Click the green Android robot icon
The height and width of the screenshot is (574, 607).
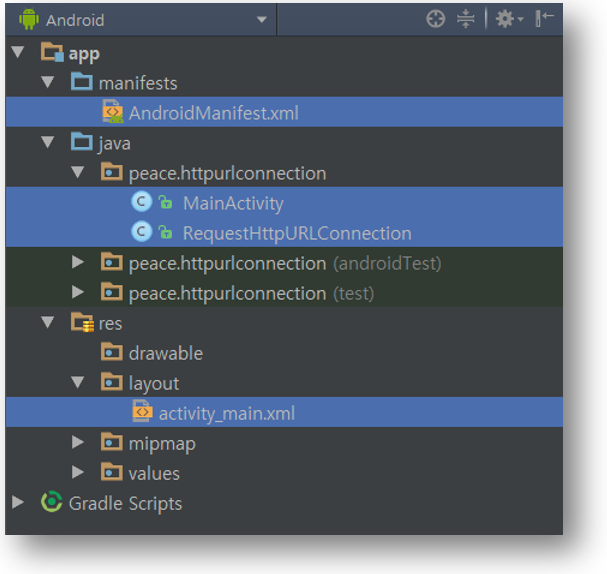click(29, 19)
